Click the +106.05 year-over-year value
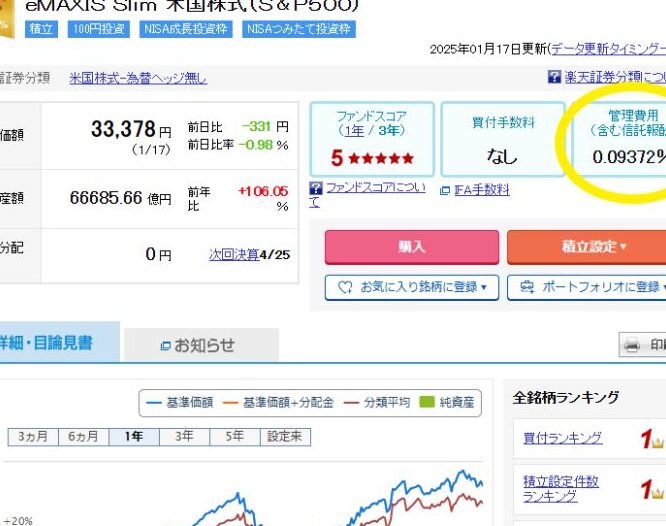This screenshot has height=526, width=666. click(x=263, y=191)
